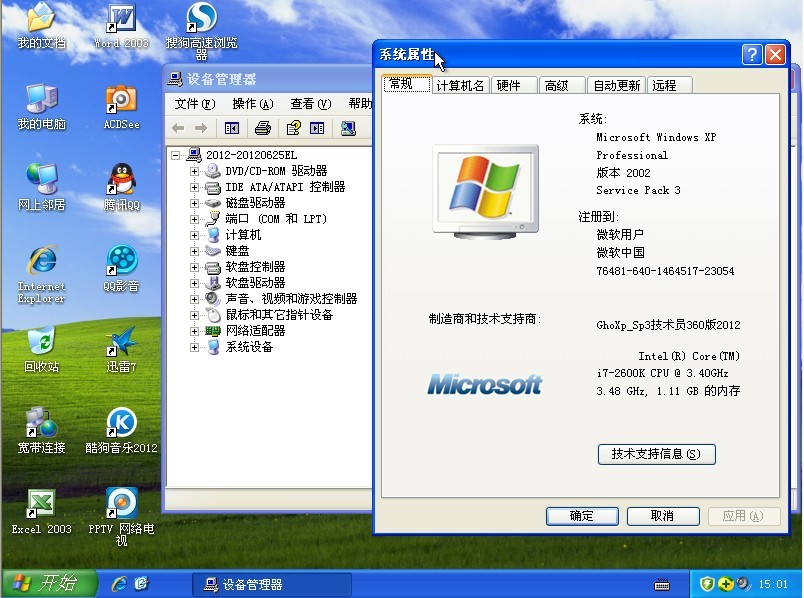
Task: Switch to 硬件 tab
Action: 513,85
